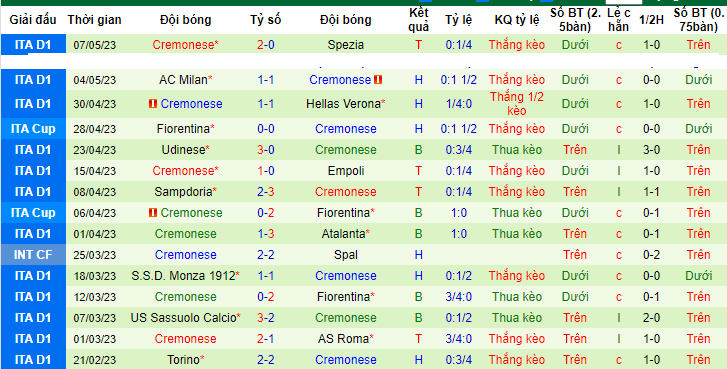
Task: Open the Spezia team link
Action: click(x=345, y=45)
